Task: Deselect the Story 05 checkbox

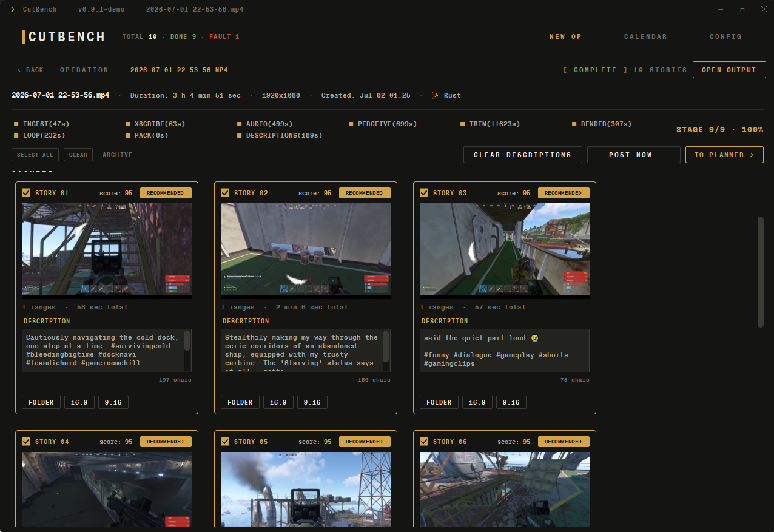Action: (x=225, y=442)
